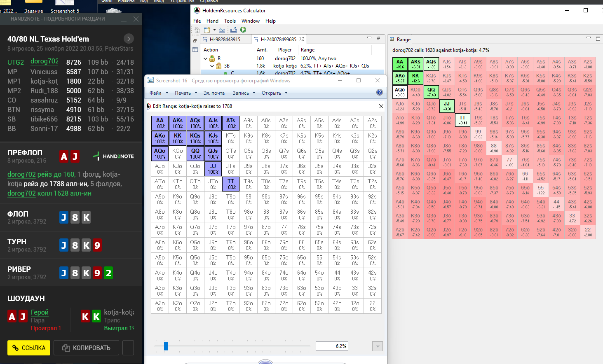Click Герой link in showdown section
The width and height of the screenshot is (603, 364).
40,312
